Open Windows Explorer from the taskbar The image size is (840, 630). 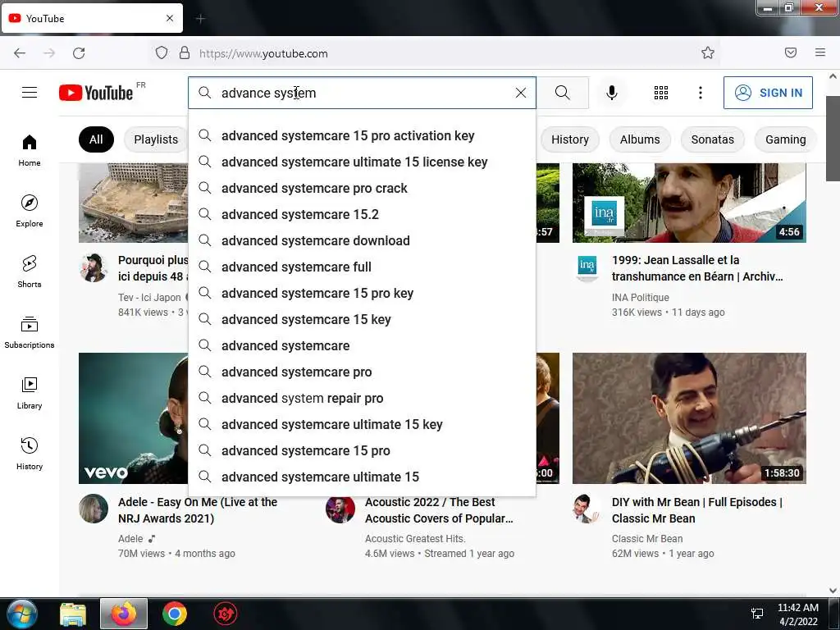(x=73, y=614)
